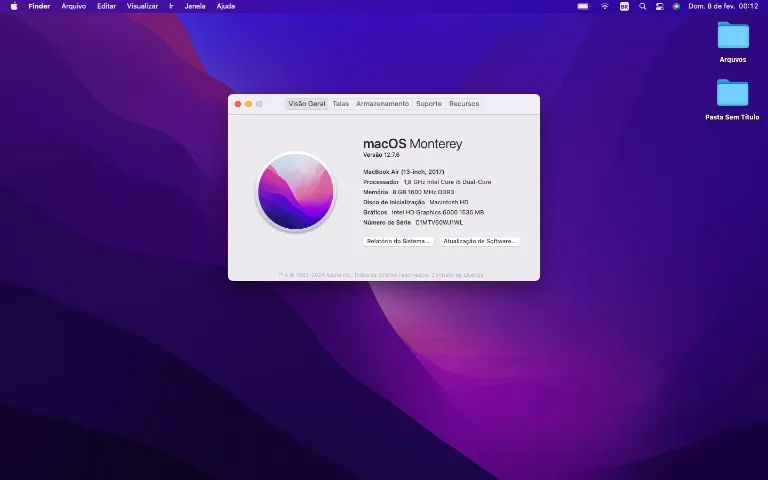Open the Contrato de Licença link
The height and width of the screenshot is (480, 768).
click(x=457, y=275)
